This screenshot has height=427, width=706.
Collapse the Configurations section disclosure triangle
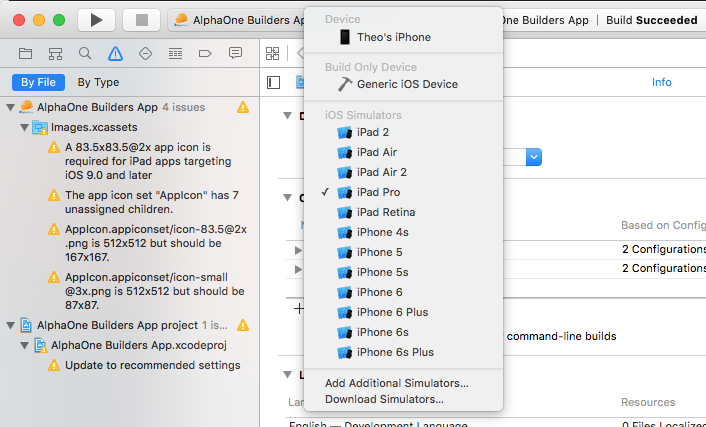click(x=287, y=197)
